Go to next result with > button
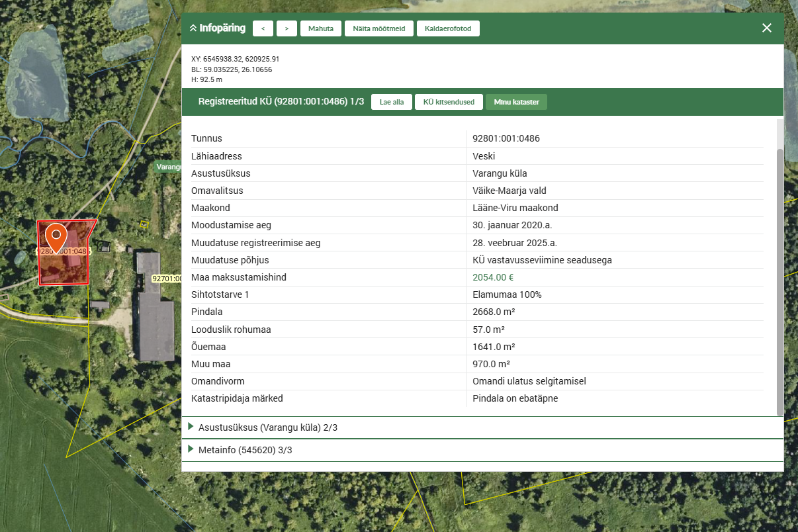Viewport: 798px width, 532px height. tap(287, 28)
